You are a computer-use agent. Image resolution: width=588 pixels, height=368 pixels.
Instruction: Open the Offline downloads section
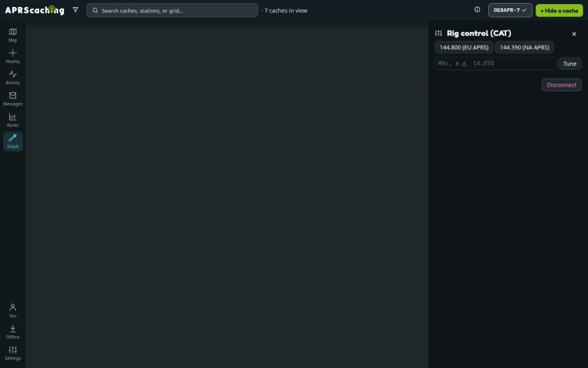click(13, 332)
